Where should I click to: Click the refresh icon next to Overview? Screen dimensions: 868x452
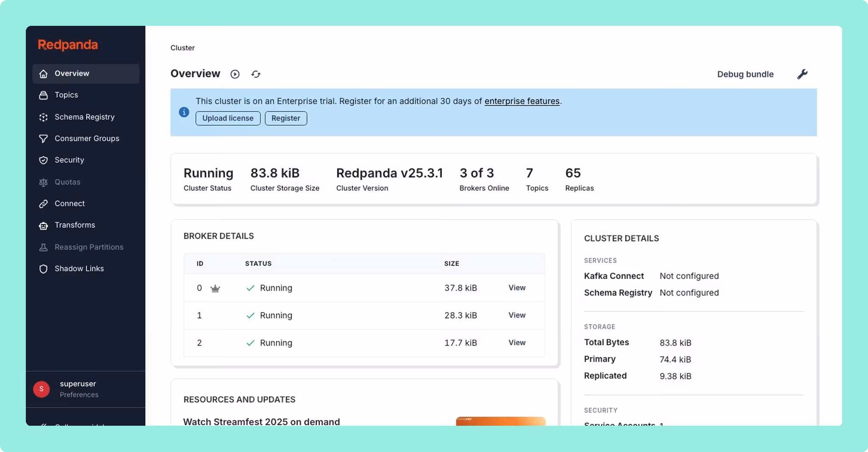(x=256, y=74)
